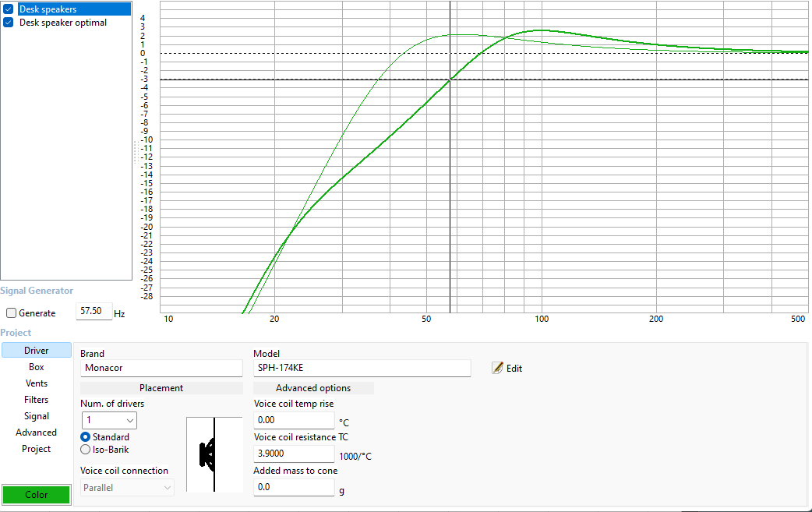
Task: Click the Added mass to cone field
Action: click(x=294, y=487)
